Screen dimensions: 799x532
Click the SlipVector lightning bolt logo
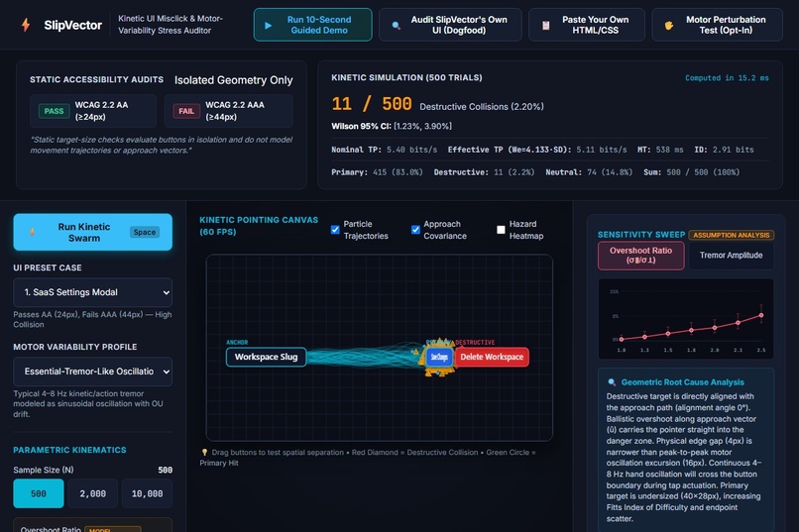(x=26, y=25)
